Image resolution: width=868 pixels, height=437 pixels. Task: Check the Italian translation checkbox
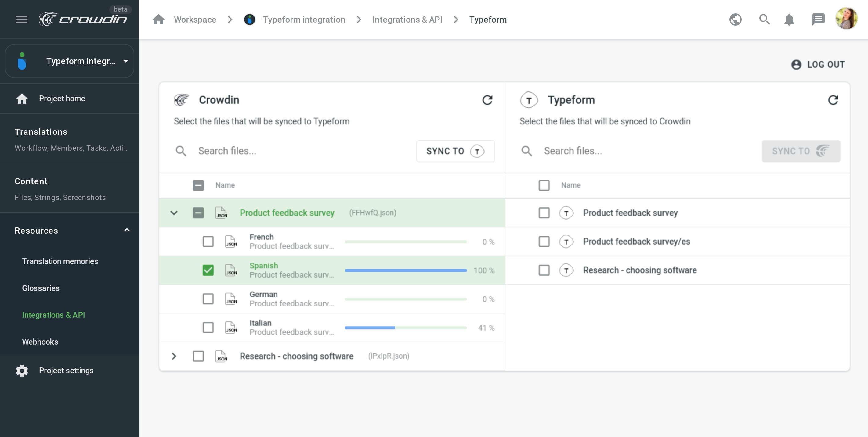pos(208,327)
